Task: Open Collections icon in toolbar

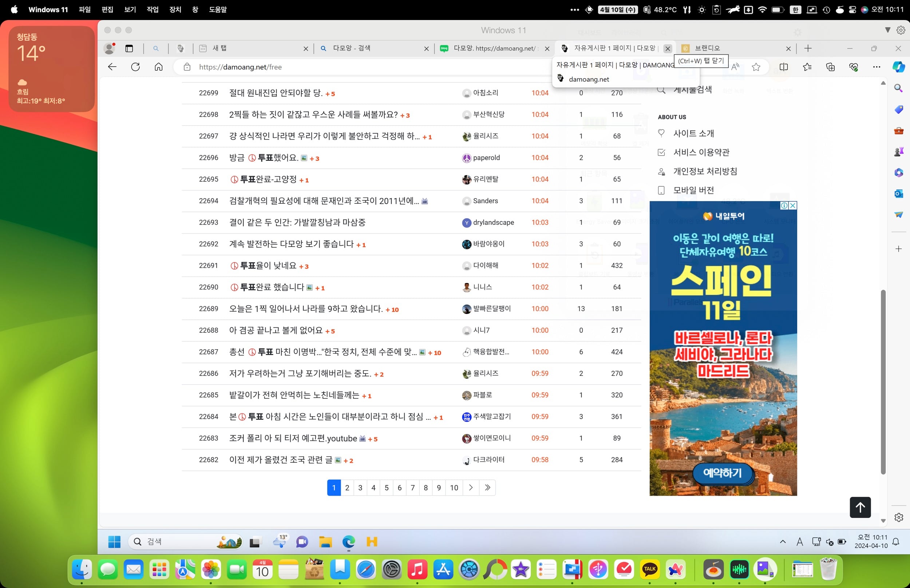Action: pyautogui.click(x=830, y=67)
